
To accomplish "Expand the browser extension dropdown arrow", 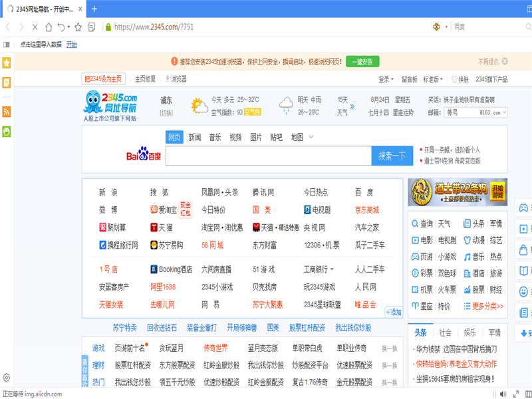I will click(x=446, y=27).
